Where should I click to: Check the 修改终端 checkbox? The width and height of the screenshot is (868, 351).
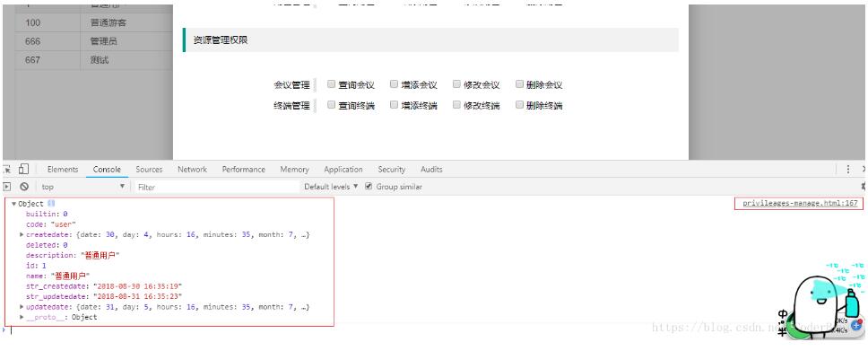click(x=456, y=105)
